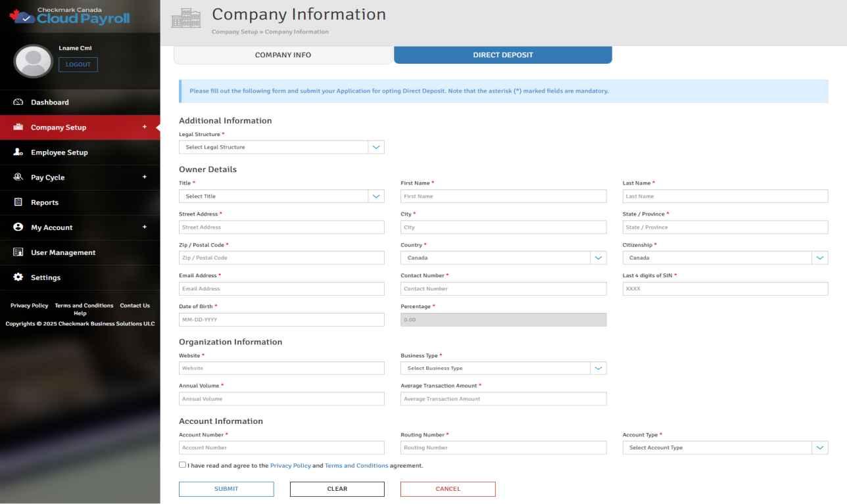Open the Legal Structure dropdown
Image resolution: width=847 pixels, height=504 pixels.
[x=281, y=147]
